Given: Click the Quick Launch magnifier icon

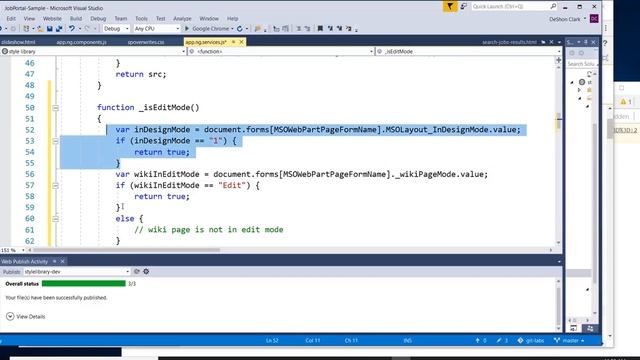Looking at the screenshot, I should click(553, 7).
